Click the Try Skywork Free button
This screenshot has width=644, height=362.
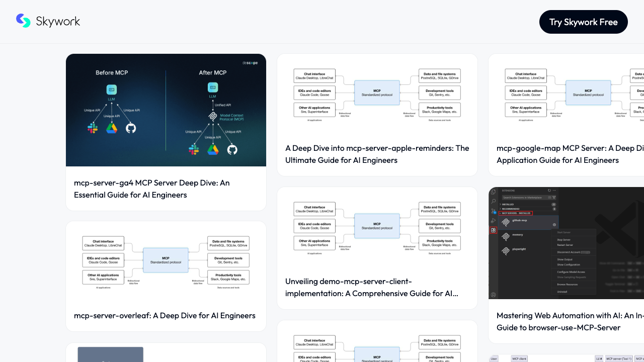click(584, 22)
